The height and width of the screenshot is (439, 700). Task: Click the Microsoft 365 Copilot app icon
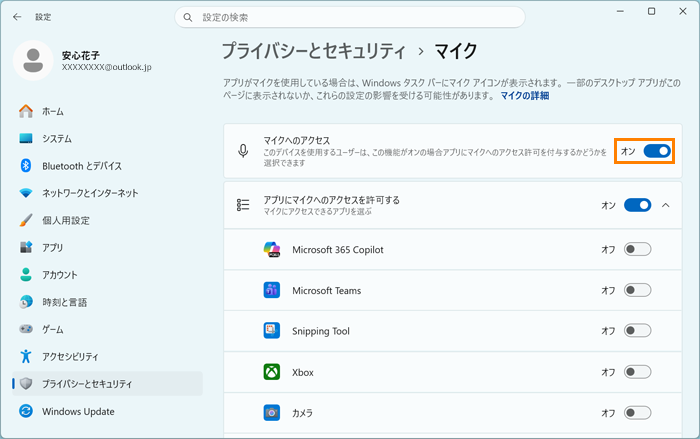pyautogui.click(x=271, y=249)
